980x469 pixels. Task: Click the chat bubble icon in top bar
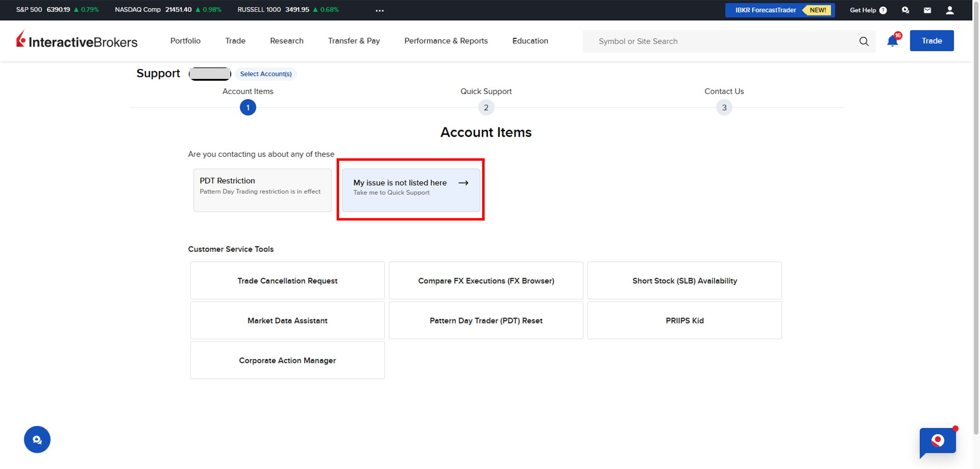coord(905,10)
